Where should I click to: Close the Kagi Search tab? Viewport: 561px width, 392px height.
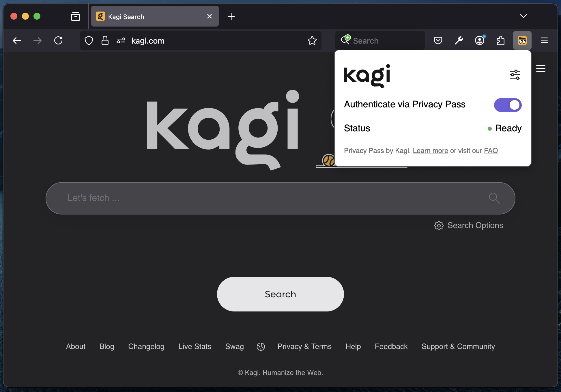click(x=210, y=16)
